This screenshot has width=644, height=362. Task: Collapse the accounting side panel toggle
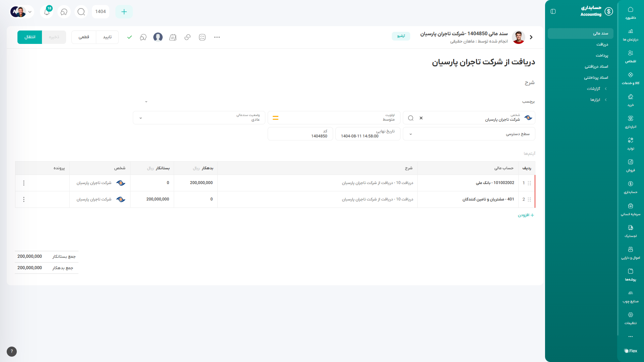click(553, 11)
